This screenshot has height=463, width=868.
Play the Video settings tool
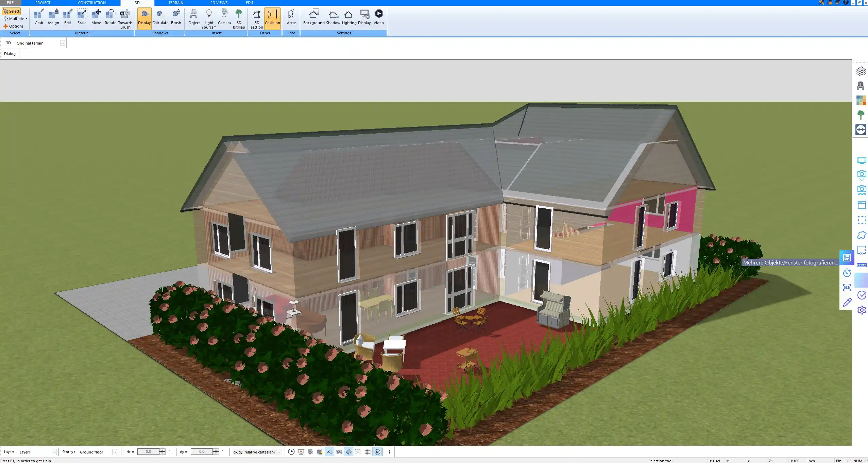378,17
